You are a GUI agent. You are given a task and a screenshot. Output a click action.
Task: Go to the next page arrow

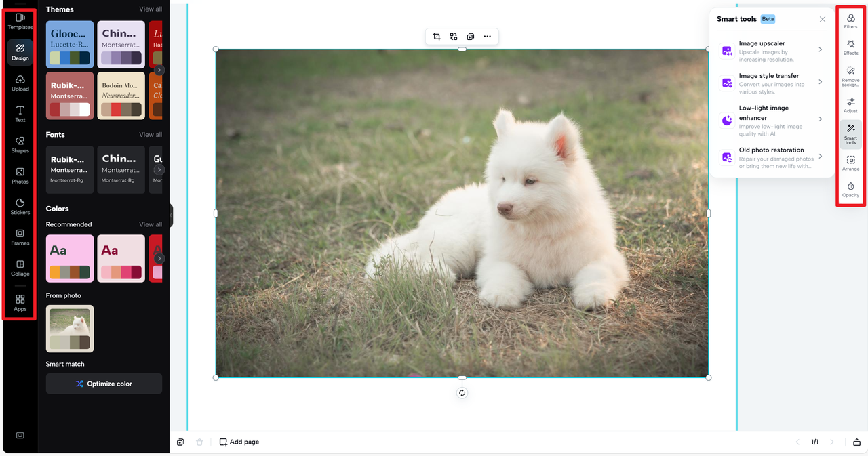coord(832,442)
